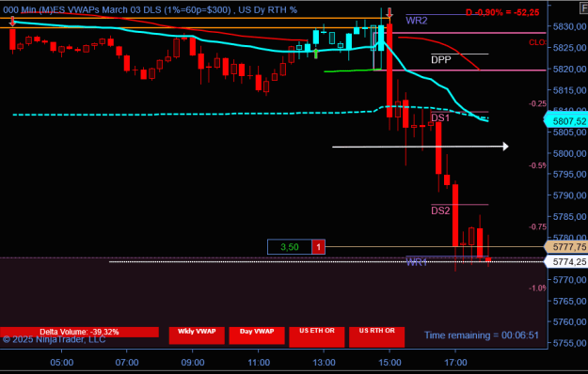This screenshot has height=374, width=588.
Task: Click the 15:00 time axis label
Action: pos(389,363)
